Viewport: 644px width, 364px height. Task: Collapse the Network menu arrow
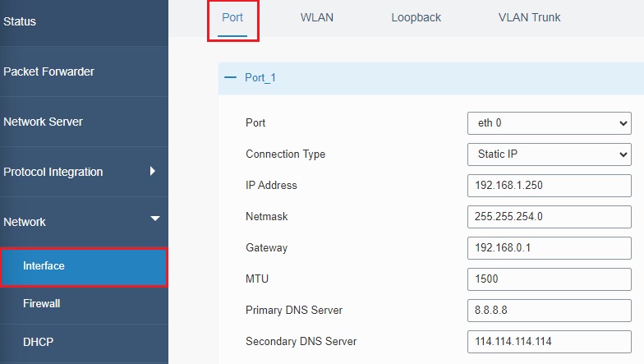[x=154, y=219]
